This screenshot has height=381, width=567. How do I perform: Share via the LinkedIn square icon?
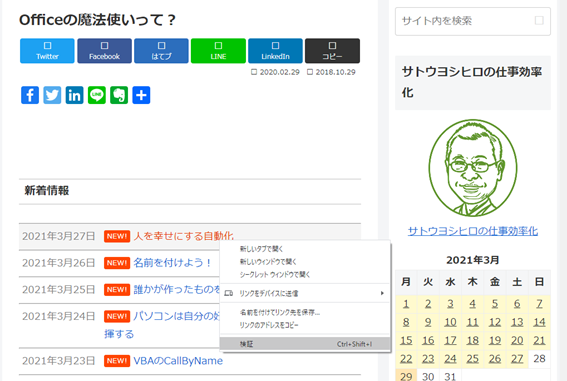(74, 95)
